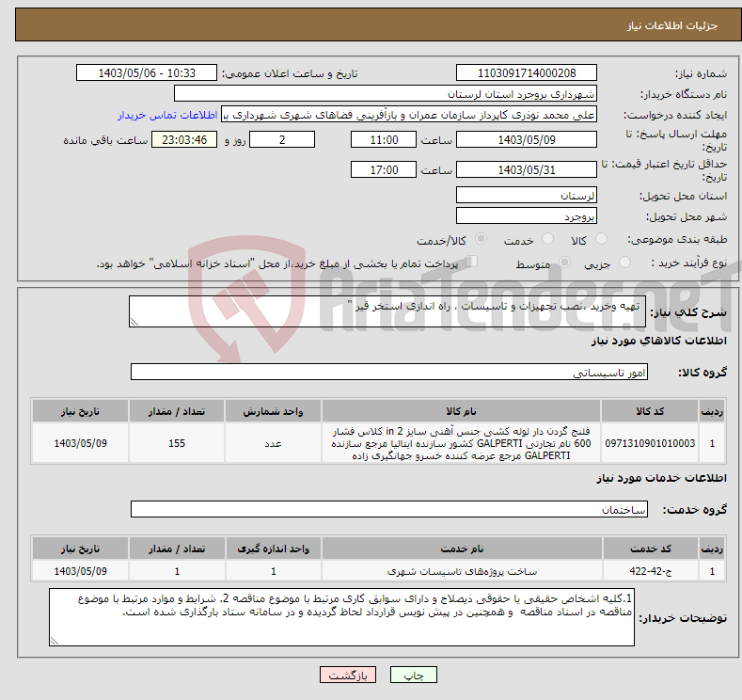Click the چاپ print button
This screenshot has width=742, height=700.
(413, 675)
